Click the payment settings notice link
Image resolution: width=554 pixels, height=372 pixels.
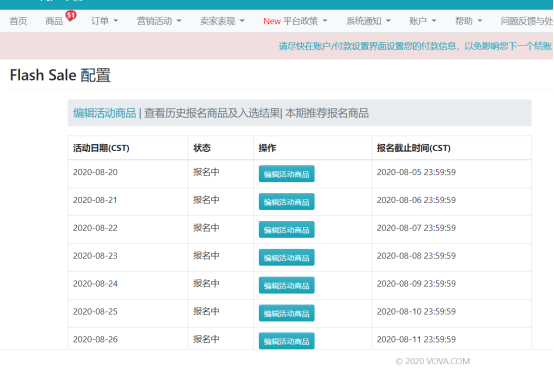(x=416, y=46)
